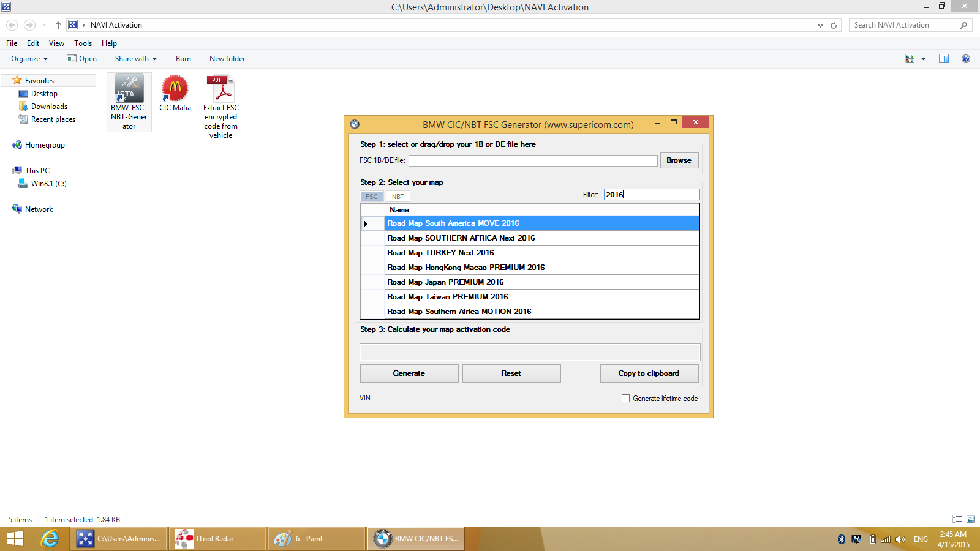Select Road Map TURKEY Next 2016
This screenshot has width=980, height=551.
(542, 253)
